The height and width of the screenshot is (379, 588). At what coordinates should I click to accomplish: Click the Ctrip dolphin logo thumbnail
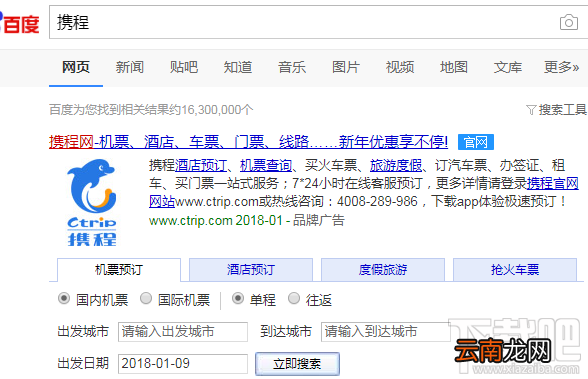[92, 203]
